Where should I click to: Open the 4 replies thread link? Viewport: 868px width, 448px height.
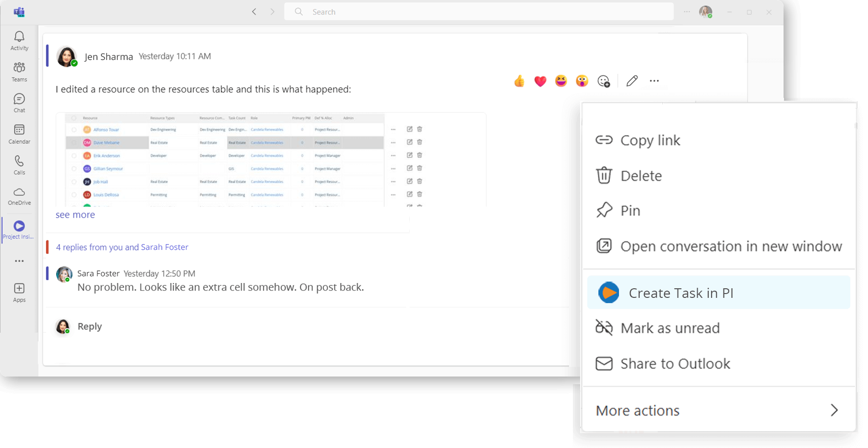pyautogui.click(x=122, y=247)
